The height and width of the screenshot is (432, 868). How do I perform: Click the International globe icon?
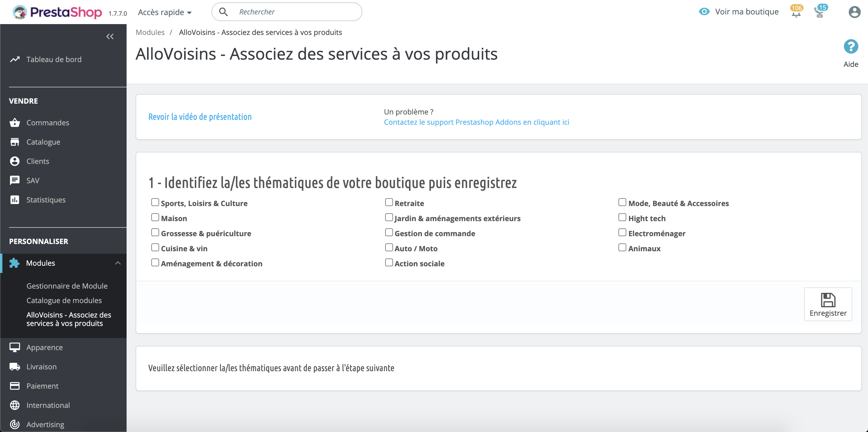click(14, 405)
